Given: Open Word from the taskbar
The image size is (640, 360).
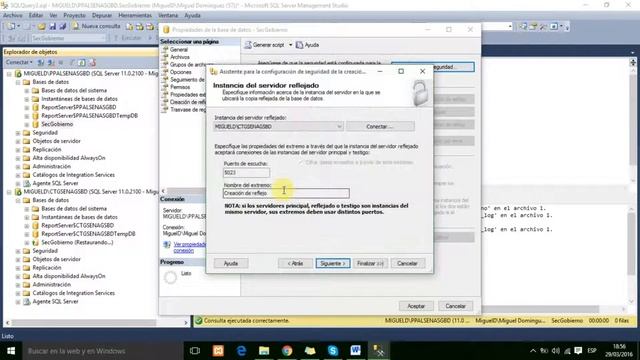Looking at the screenshot, I should click(356, 351).
